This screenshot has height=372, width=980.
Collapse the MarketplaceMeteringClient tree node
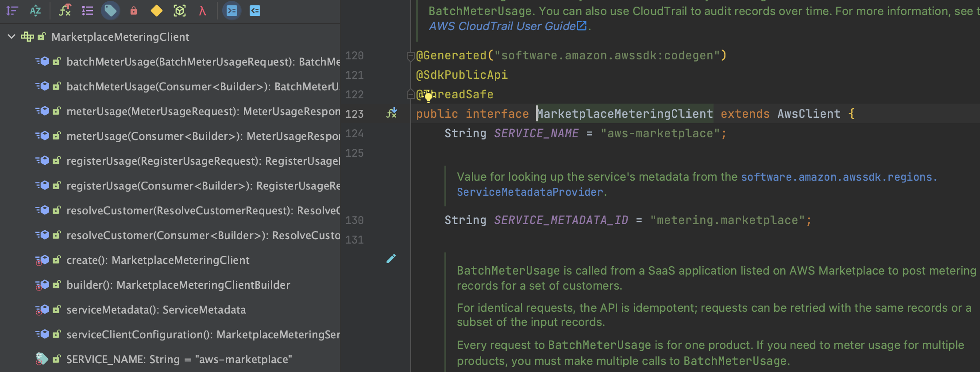(12, 37)
